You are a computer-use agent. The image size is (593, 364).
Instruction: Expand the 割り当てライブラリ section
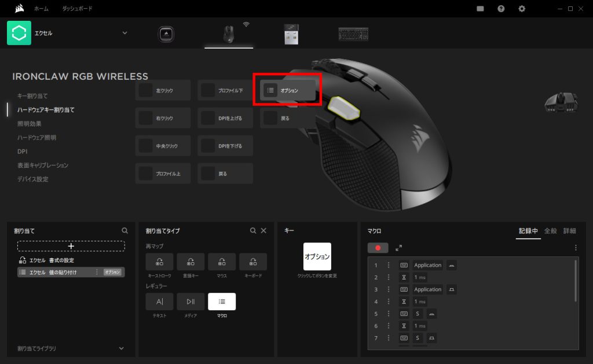point(122,348)
